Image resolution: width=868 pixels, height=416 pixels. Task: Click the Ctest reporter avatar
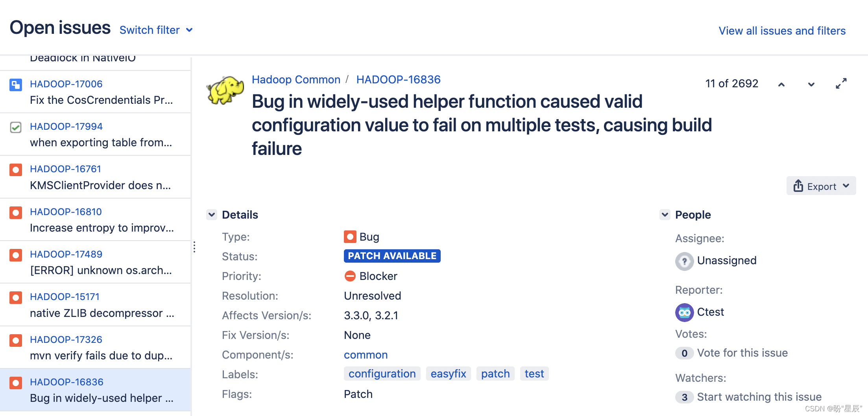[x=684, y=312]
